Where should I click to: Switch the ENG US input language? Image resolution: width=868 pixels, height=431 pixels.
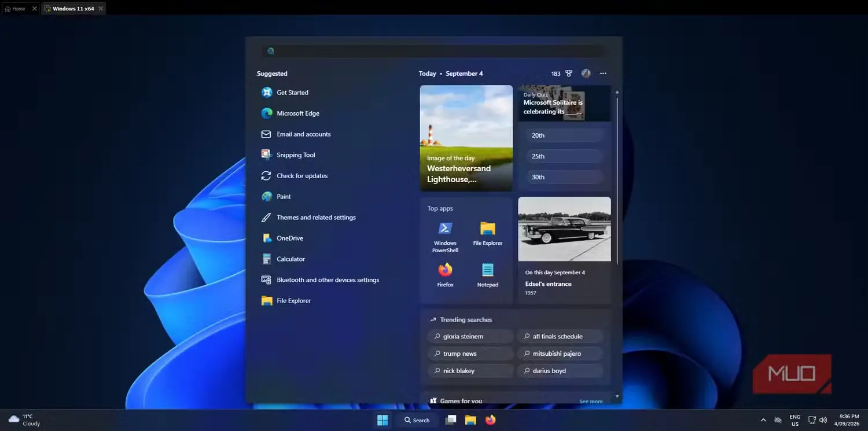pos(795,420)
